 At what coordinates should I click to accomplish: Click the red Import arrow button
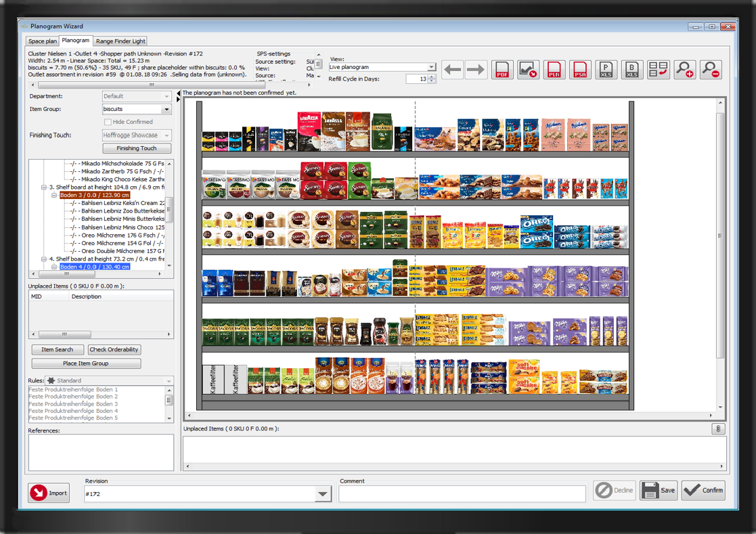click(x=49, y=493)
